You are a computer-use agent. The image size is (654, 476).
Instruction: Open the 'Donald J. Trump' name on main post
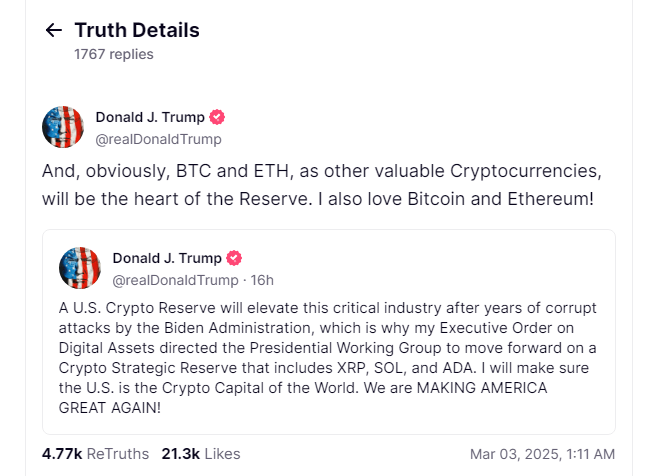[x=149, y=117]
